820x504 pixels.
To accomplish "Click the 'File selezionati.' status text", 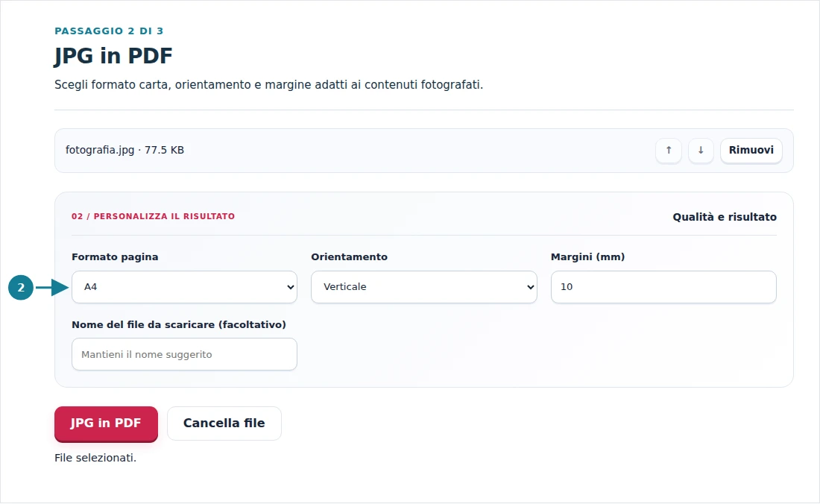I will [95, 458].
